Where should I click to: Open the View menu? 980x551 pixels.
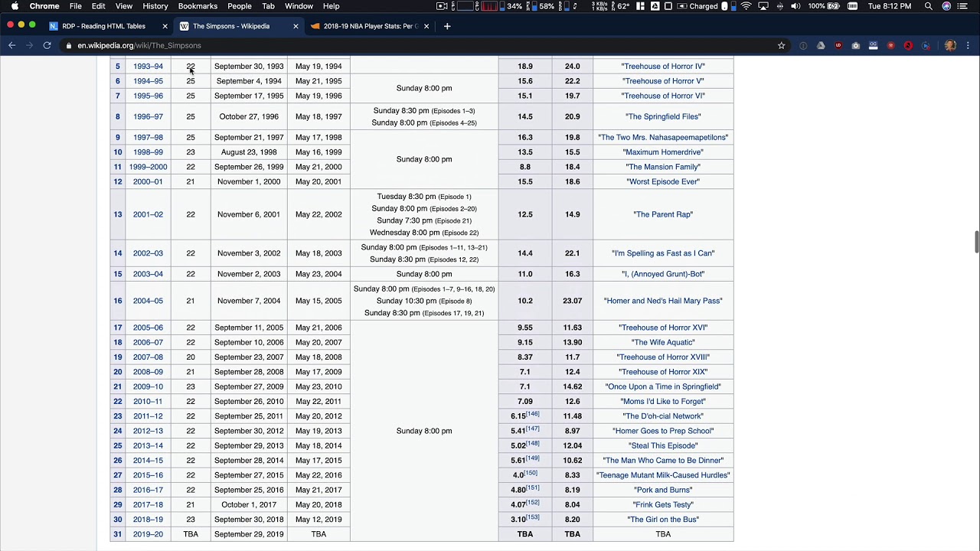123,6
